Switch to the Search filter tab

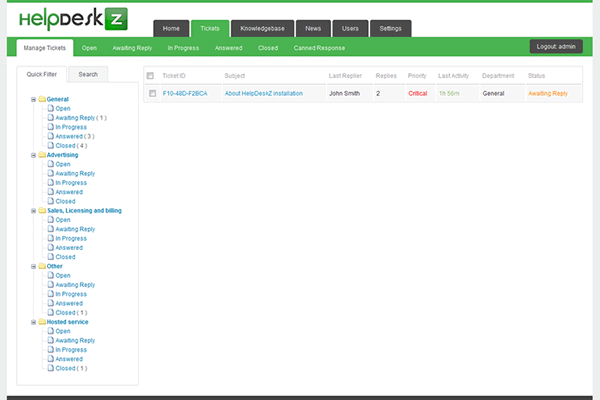tap(88, 74)
